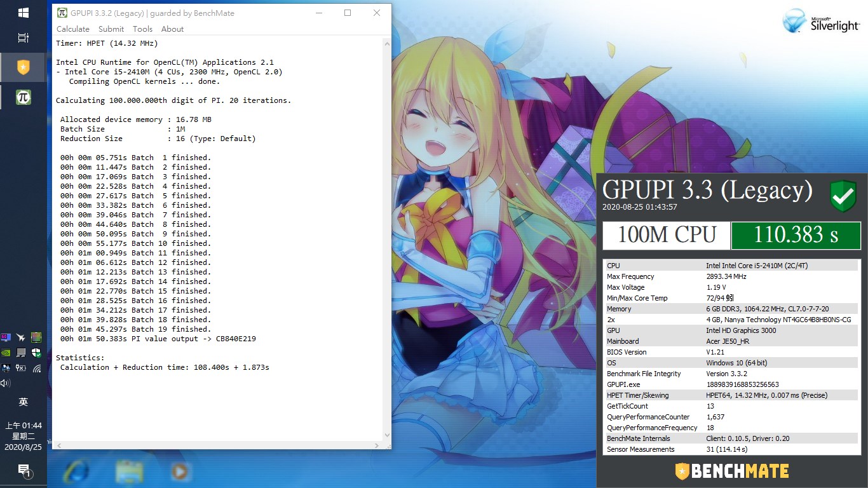Open the clock showing 上午 01:44
Viewport: 868px width, 488px height.
pos(23,437)
